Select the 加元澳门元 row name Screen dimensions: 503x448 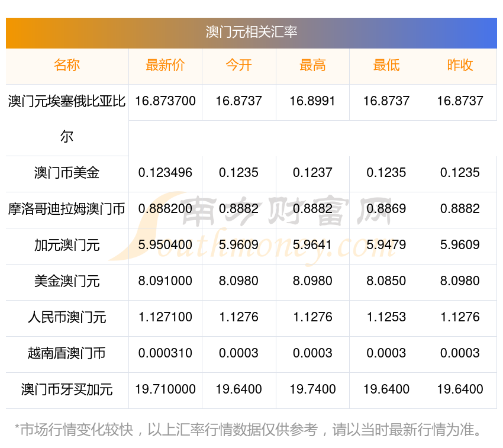click(67, 245)
